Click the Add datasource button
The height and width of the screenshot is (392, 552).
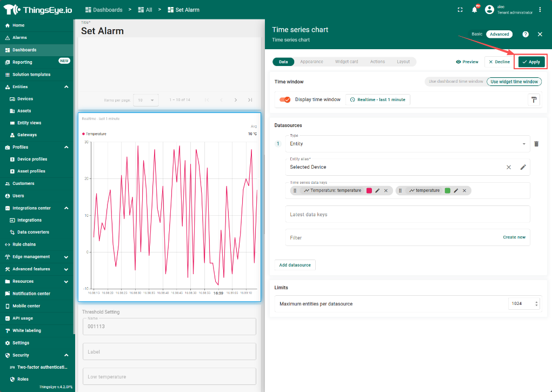pyautogui.click(x=295, y=265)
